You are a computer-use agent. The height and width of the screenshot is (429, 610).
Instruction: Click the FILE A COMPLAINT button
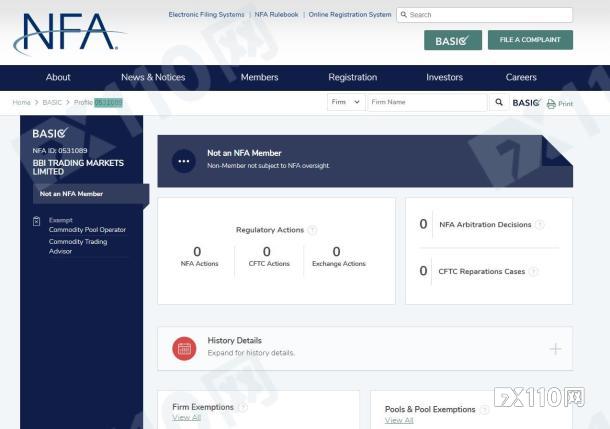coord(530,40)
